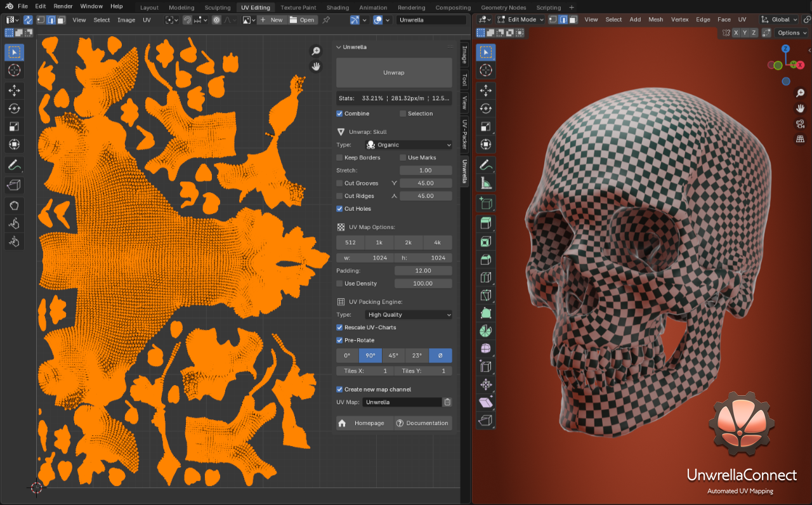Pin the image in UV editor header
This screenshot has width=812, height=505.
(326, 20)
